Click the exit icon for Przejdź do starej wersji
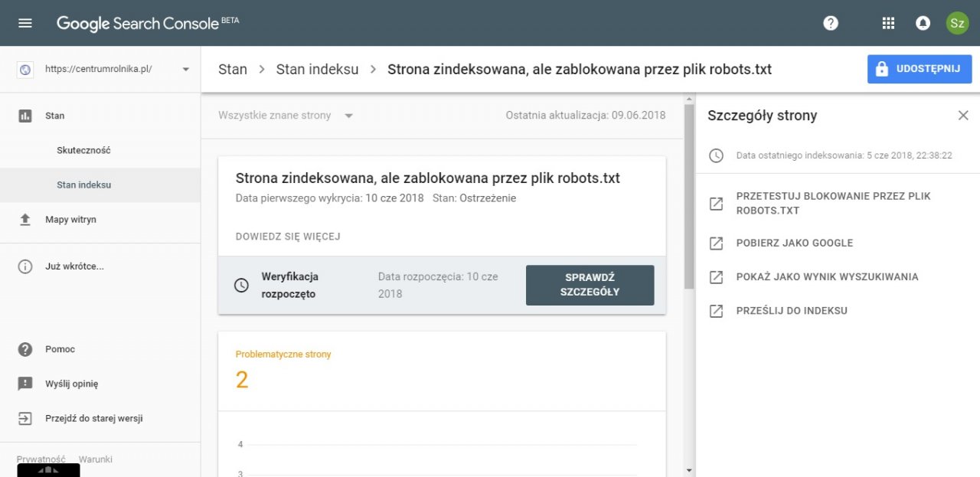Screen dimensions: 980x477 pyautogui.click(x=25, y=419)
